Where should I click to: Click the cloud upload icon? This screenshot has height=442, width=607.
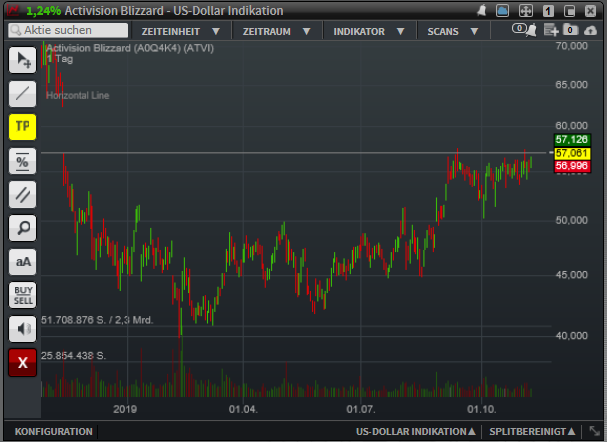(590, 30)
